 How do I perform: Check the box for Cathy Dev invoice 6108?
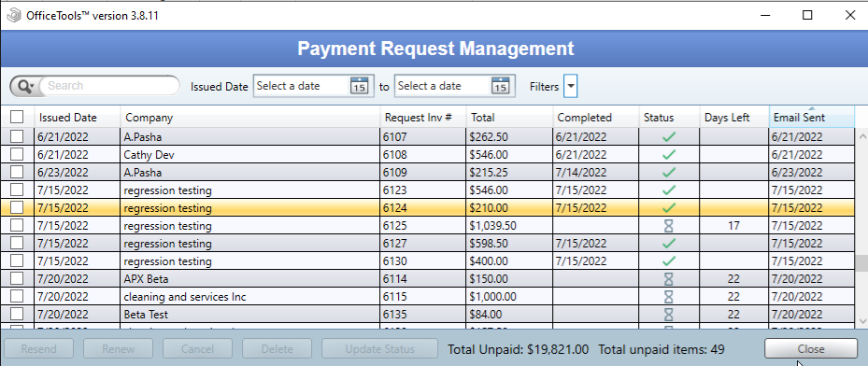pyautogui.click(x=17, y=154)
